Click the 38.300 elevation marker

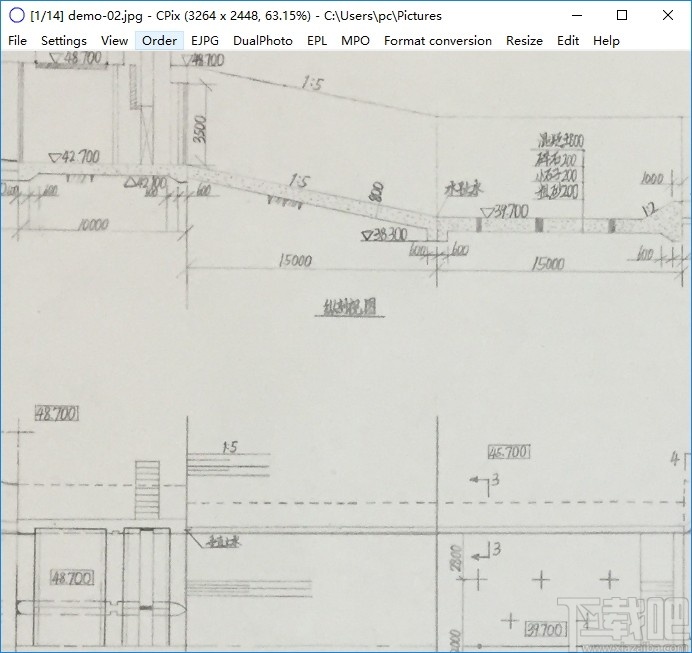coord(384,235)
